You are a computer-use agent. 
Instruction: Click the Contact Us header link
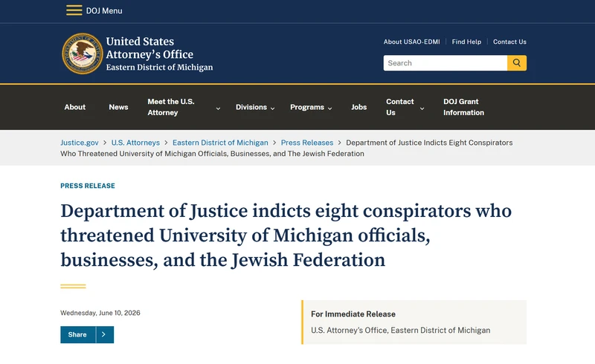coord(509,42)
